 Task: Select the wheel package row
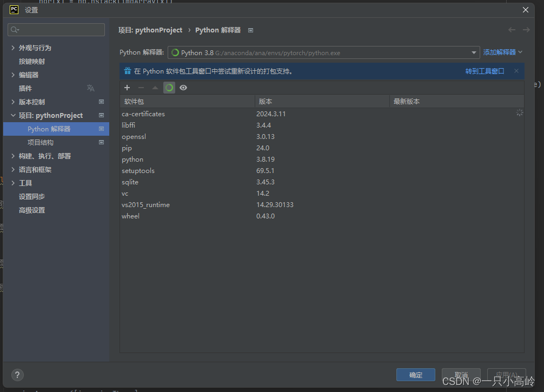(322, 216)
